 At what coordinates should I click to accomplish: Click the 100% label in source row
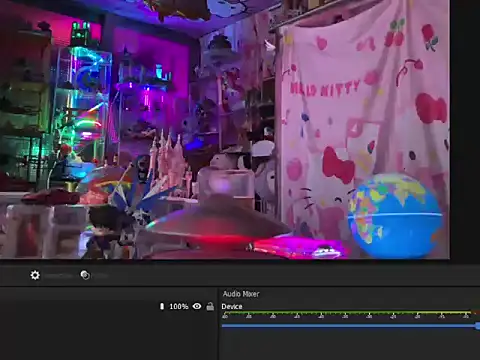point(179,306)
